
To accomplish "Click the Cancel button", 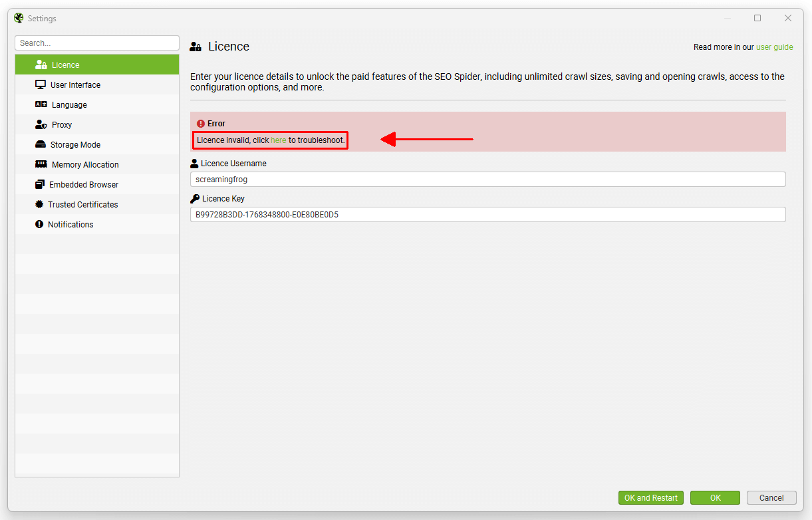I will coord(771,497).
